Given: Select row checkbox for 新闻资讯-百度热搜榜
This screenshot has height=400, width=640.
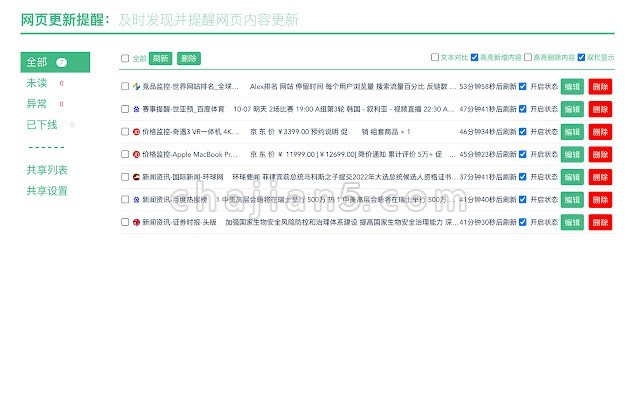Looking at the screenshot, I should coord(125,199).
